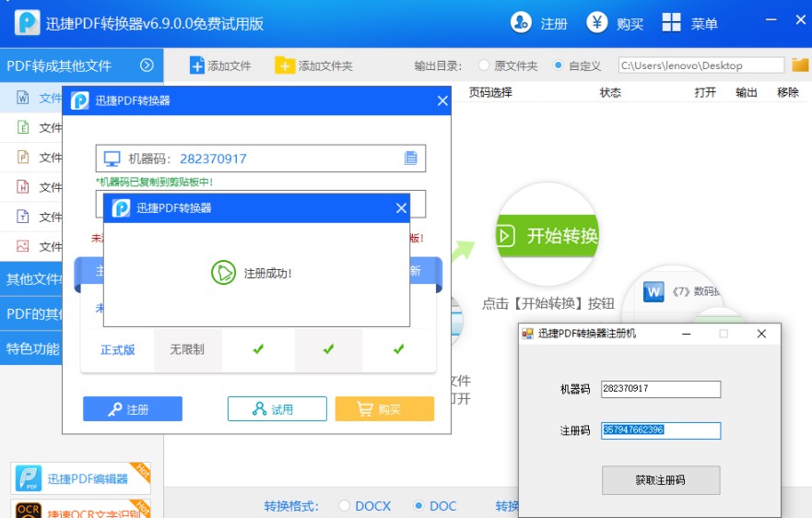Click the output path field showing C:\Users\lenovo\Desktop
The height and width of the screenshot is (518, 812).
pyautogui.click(x=701, y=65)
